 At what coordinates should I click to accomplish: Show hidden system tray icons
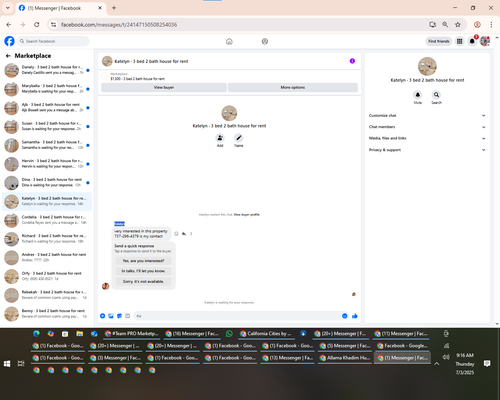437,364
